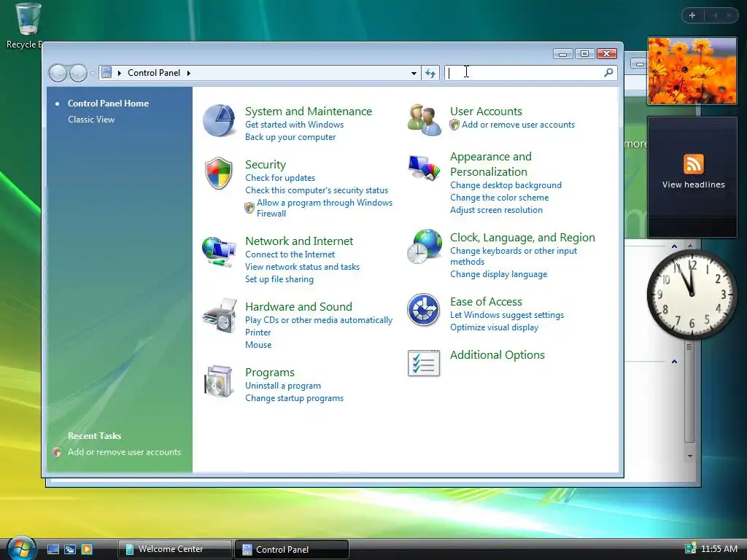Image resolution: width=747 pixels, height=560 pixels.
Task: Collapse the upper chevron in Welcome Center window
Action: 674,246
